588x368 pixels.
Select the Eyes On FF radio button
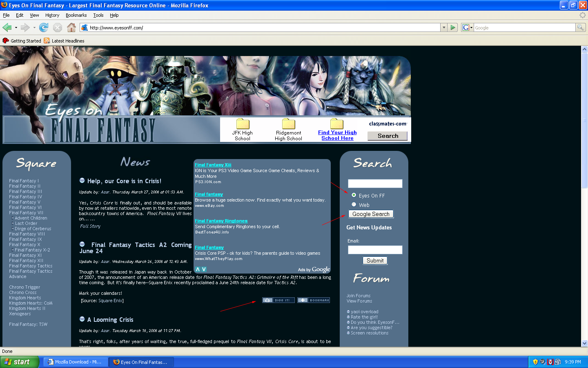point(354,195)
